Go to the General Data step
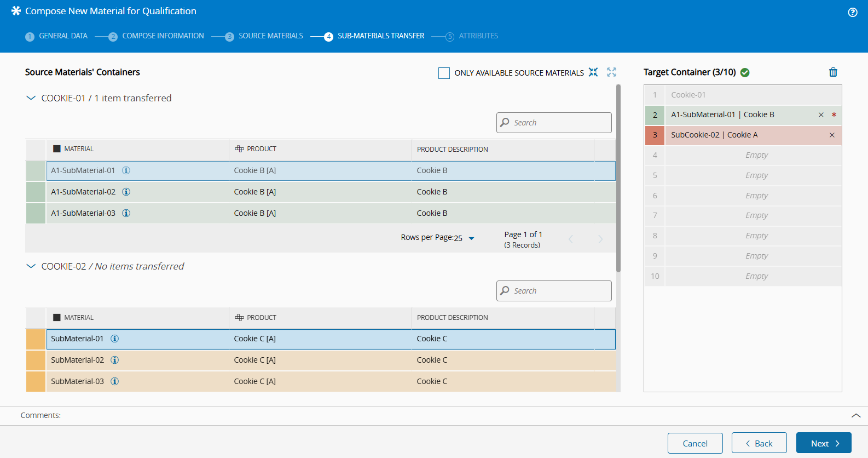 (x=63, y=36)
